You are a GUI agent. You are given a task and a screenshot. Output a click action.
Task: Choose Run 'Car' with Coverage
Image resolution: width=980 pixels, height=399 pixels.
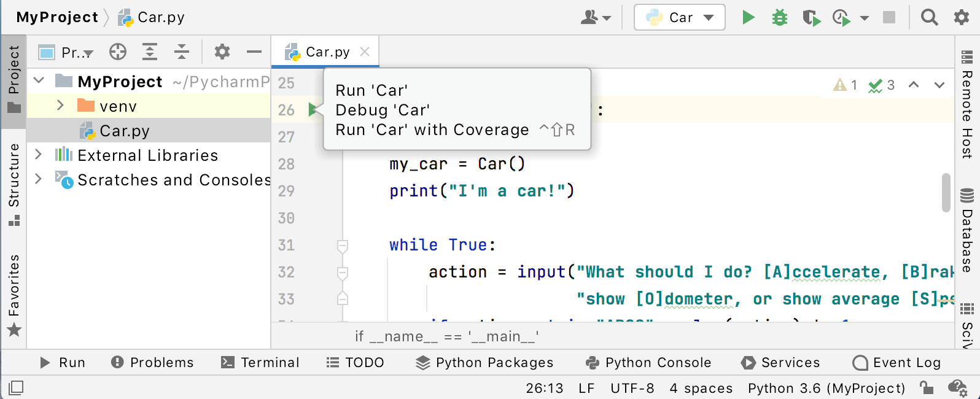pyautogui.click(x=432, y=130)
